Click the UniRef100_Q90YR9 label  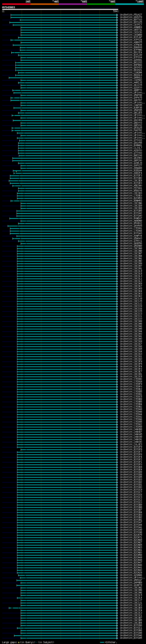tap(131, 120)
